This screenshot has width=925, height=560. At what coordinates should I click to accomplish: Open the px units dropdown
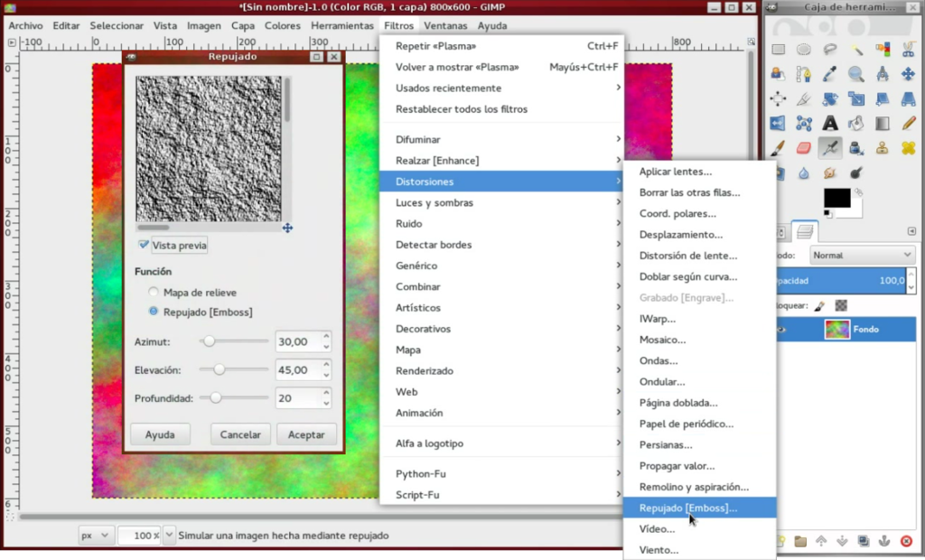coord(95,535)
